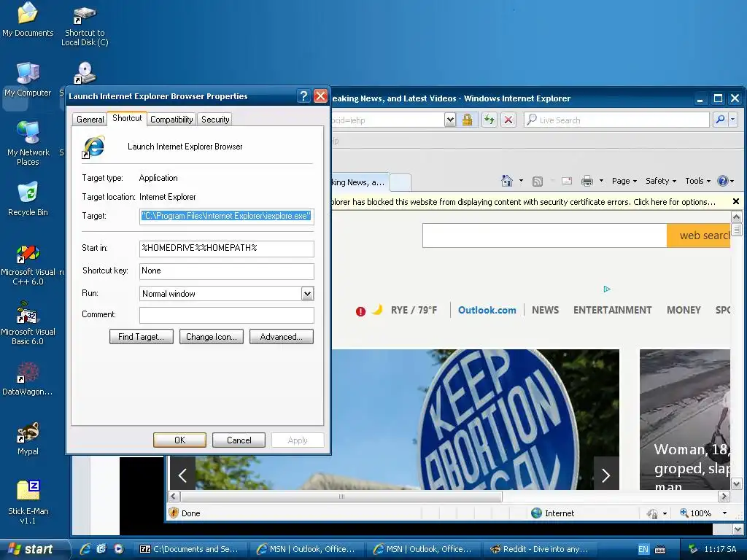Select Microsoft Visual Basic 6.0 shortcut
This screenshot has height=560, width=747.
point(28,324)
